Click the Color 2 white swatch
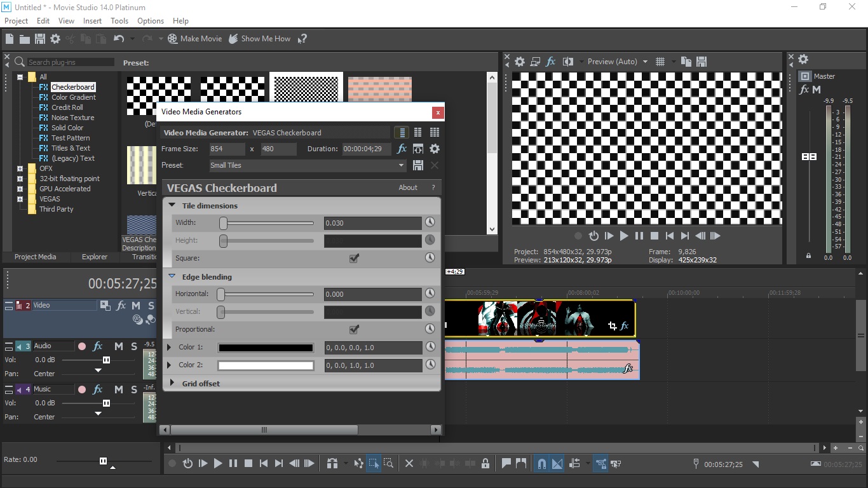Image resolution: width=868 pixels, height=488 pixels. 266,365
